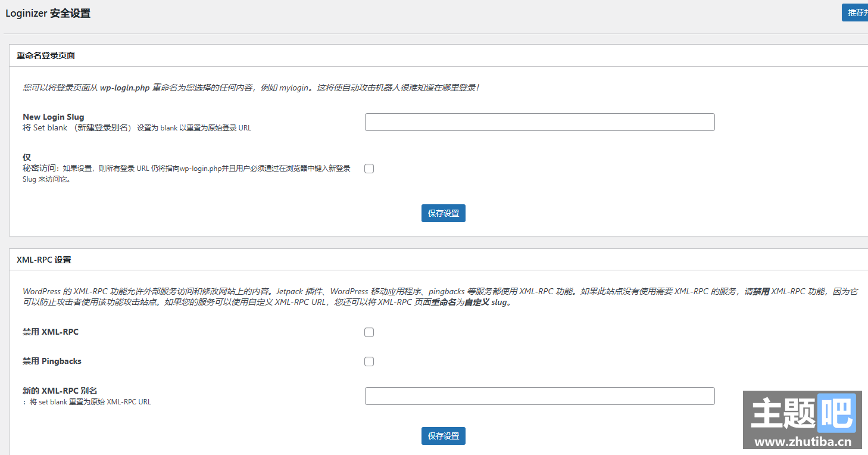Click the 将 set blank 重置为原始 XML-RPC URL hint

(x=87, y=402)
